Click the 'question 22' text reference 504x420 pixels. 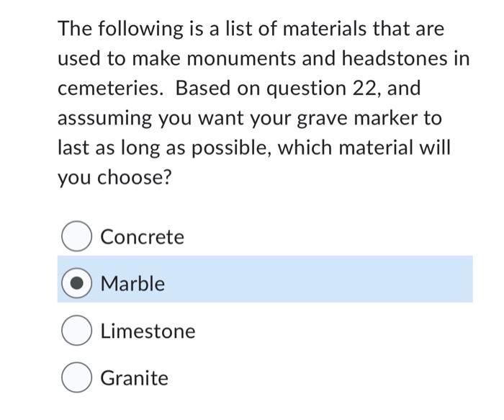[x=323, y=89]
